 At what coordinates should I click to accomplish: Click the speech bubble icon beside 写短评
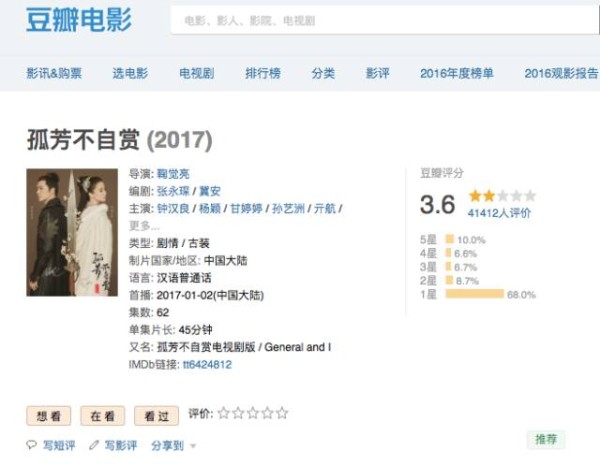(x=30, y=446)
